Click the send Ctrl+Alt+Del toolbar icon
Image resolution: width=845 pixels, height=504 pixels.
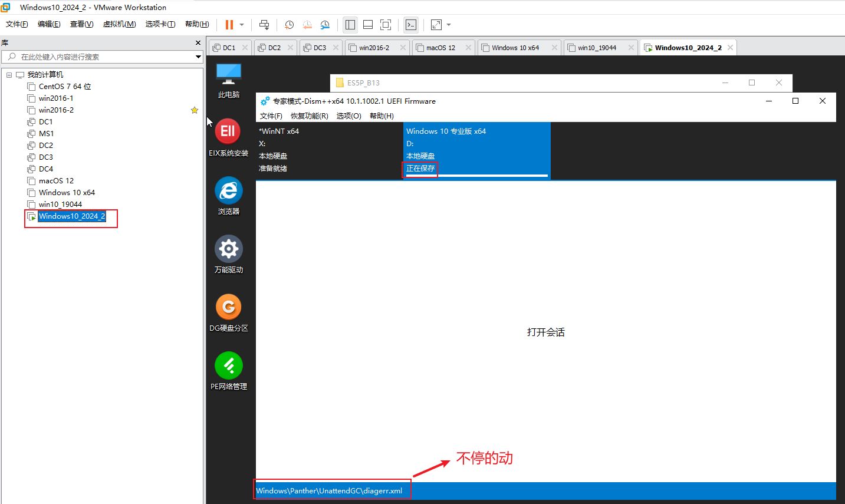(x=264, y=25)
